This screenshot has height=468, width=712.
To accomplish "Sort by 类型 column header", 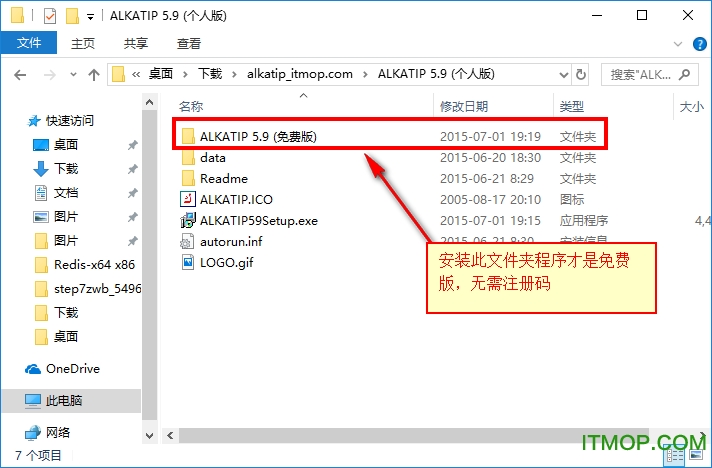I will coord(572,107).
